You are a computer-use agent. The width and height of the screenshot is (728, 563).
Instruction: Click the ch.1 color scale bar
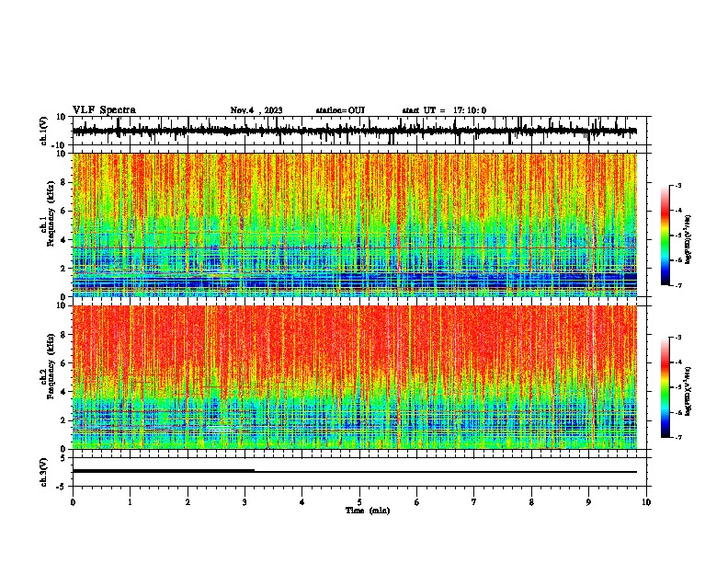pyautogui.click(x=665, y=236)
